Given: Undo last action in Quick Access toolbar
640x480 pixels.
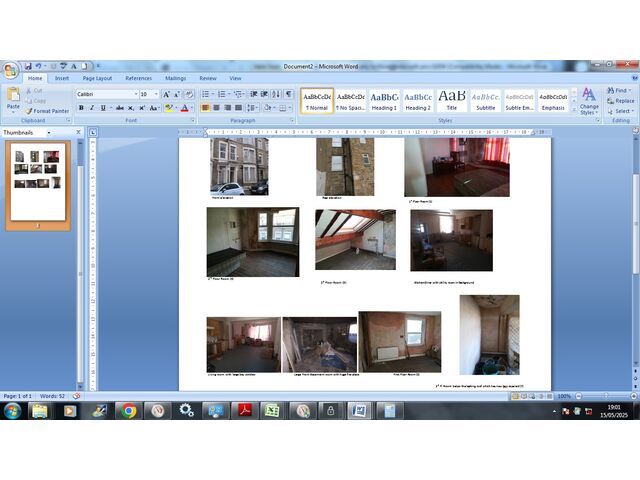Looking at the screenshot, I should 38,66.
